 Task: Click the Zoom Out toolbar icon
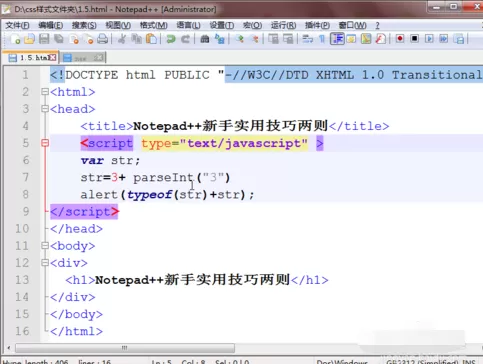(x=254, y=39)
